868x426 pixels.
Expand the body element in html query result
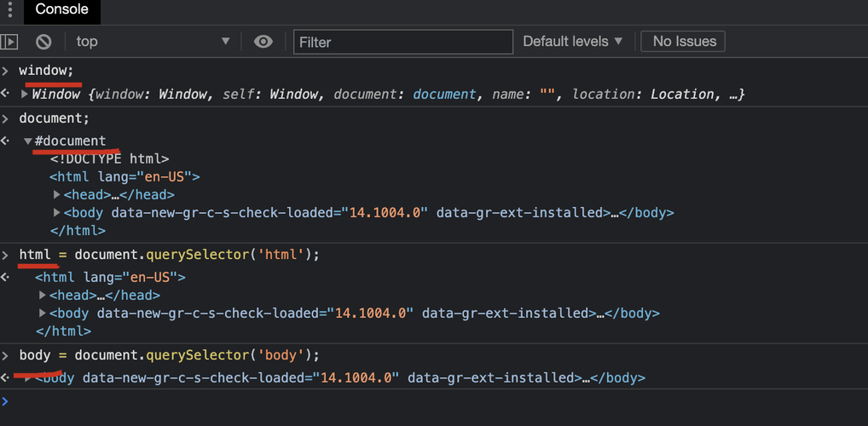pos(43,314)
